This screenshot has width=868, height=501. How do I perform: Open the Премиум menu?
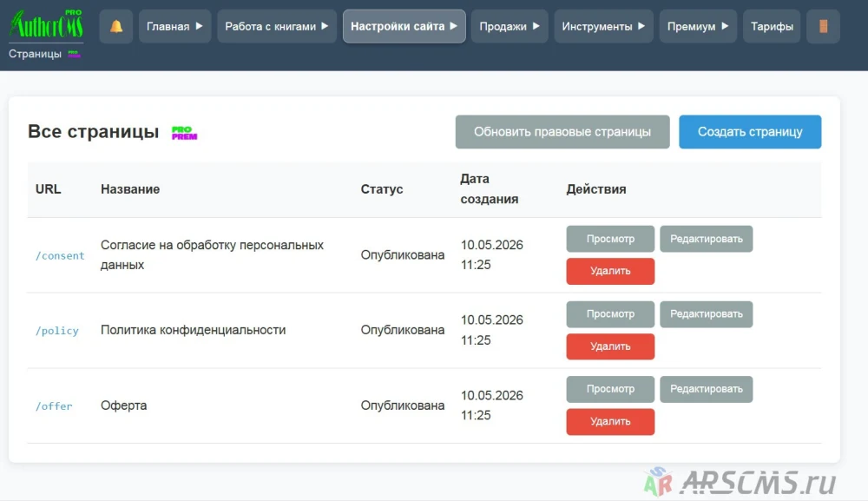pyautogui.click(x=698, y=26)
